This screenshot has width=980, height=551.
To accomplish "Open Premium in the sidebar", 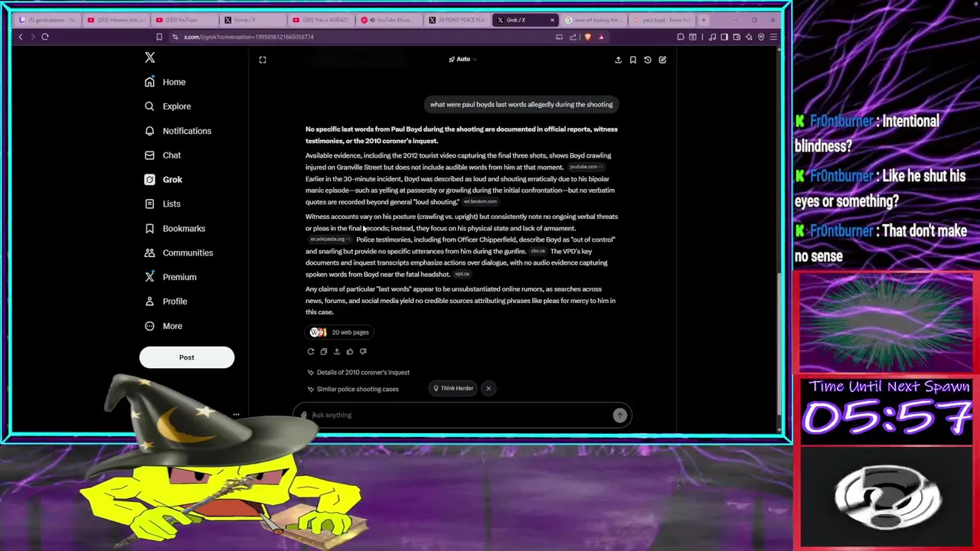I will click(171, 277).
